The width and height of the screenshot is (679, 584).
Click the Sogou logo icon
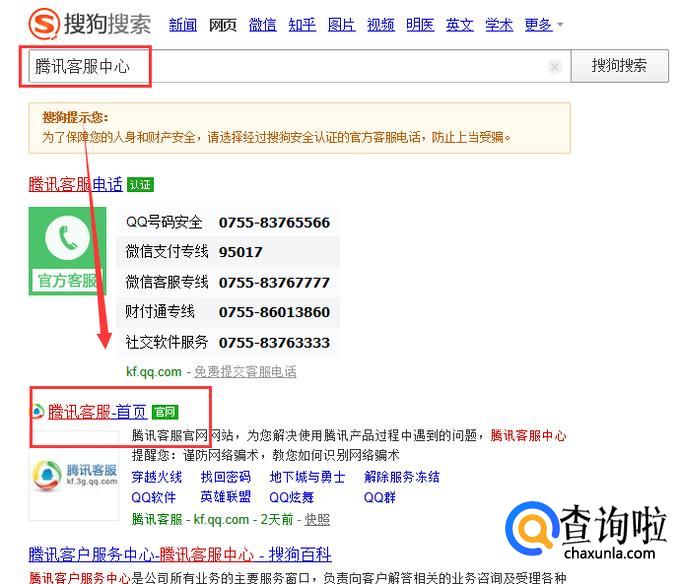click(44, 23)
